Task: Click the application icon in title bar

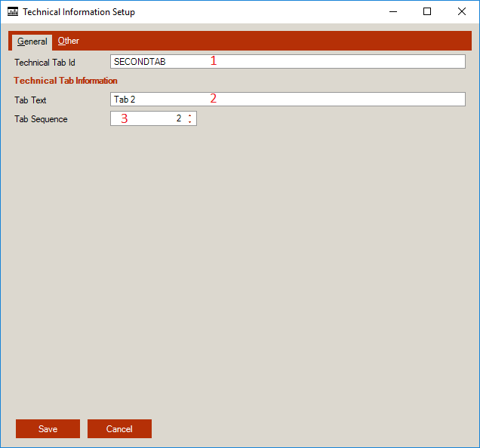Action: 12,12
